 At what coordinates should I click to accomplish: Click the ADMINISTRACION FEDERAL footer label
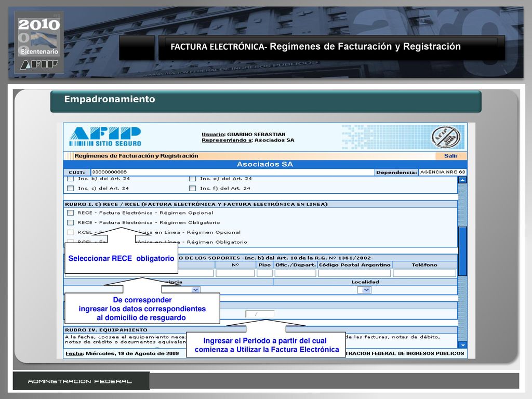coord(79,381)
